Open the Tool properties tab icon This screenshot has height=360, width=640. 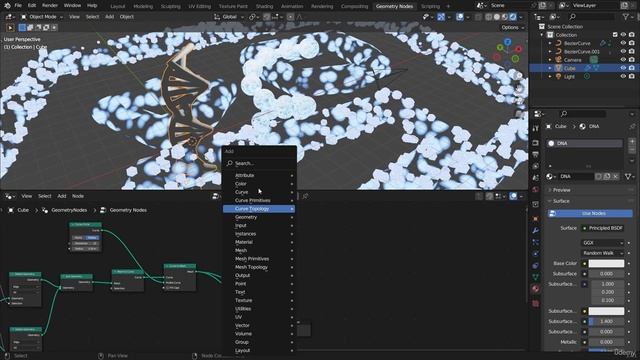[536, 129]
